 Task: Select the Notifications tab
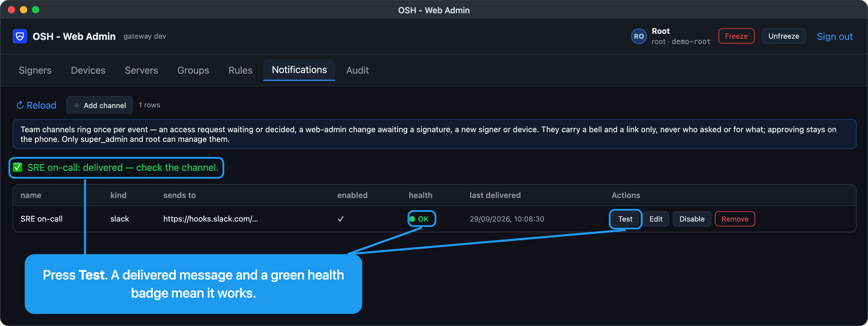click(299, 70)
